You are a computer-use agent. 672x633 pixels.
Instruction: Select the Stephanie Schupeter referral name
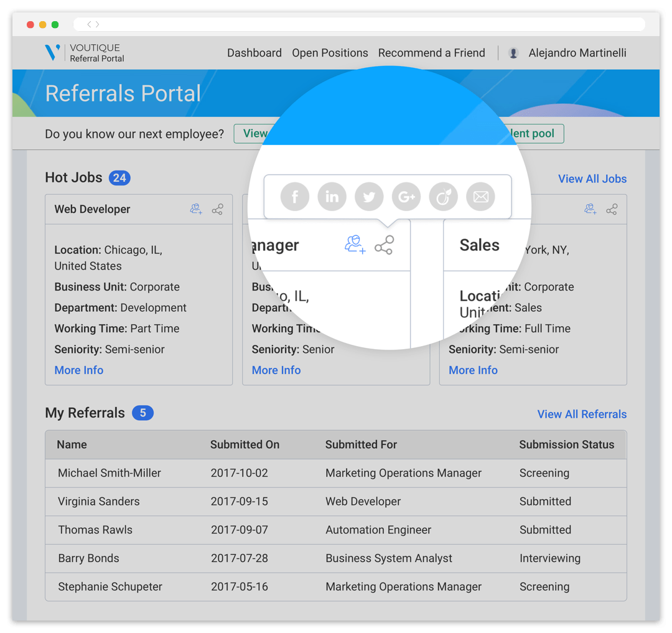pyautogui.click(x=110, y=587)
